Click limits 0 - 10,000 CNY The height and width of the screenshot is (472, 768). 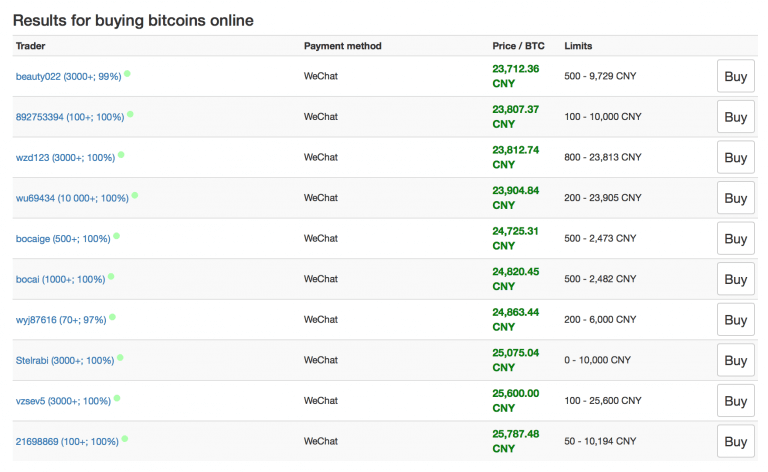coord(598,360)
